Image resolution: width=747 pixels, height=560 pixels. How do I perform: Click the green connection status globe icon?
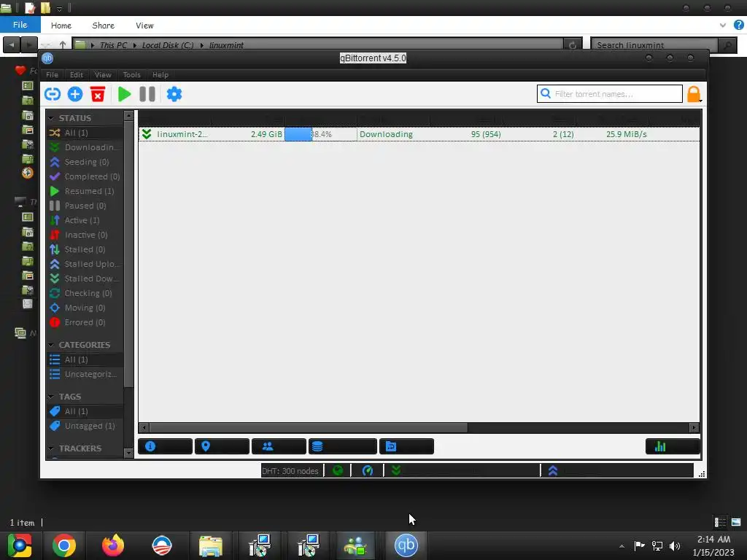338,470
